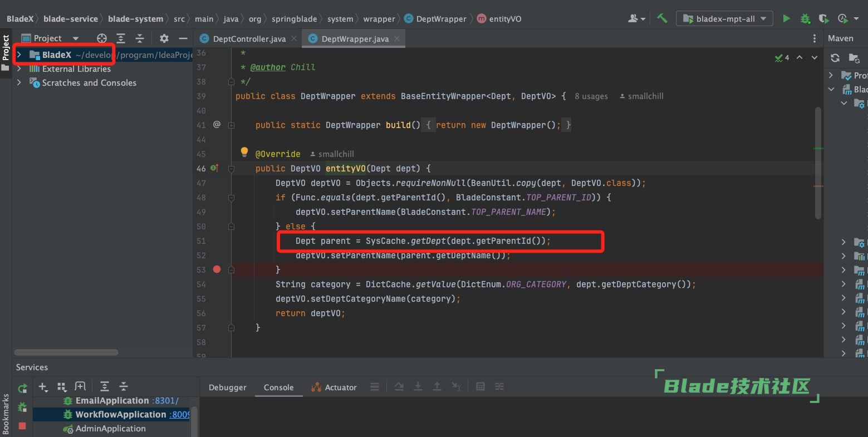
Task: Open the blade-system breadcrumb
Action: [x=135, y=19]
